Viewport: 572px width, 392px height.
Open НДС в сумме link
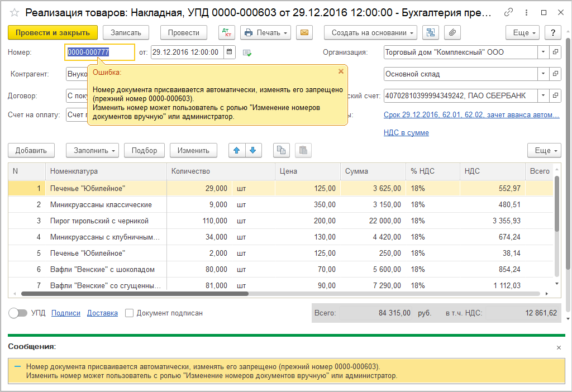406,132
